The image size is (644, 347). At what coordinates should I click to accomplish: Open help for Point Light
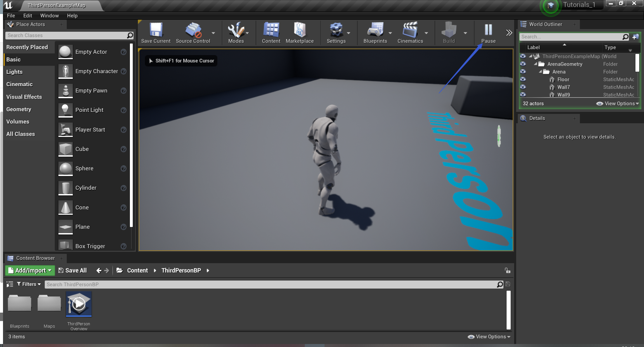[x=124, y=110]
